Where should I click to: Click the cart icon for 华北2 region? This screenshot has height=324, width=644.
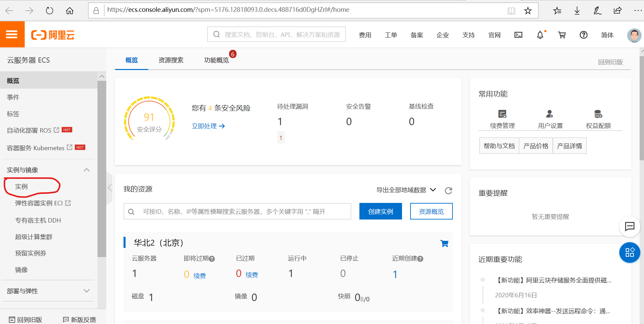click(x=444, y=243)
